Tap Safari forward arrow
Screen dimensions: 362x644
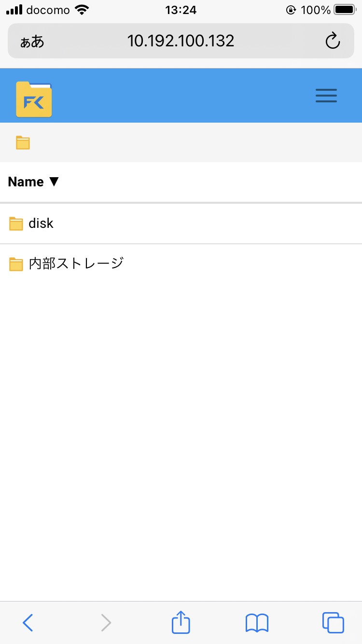pos(106,623)
